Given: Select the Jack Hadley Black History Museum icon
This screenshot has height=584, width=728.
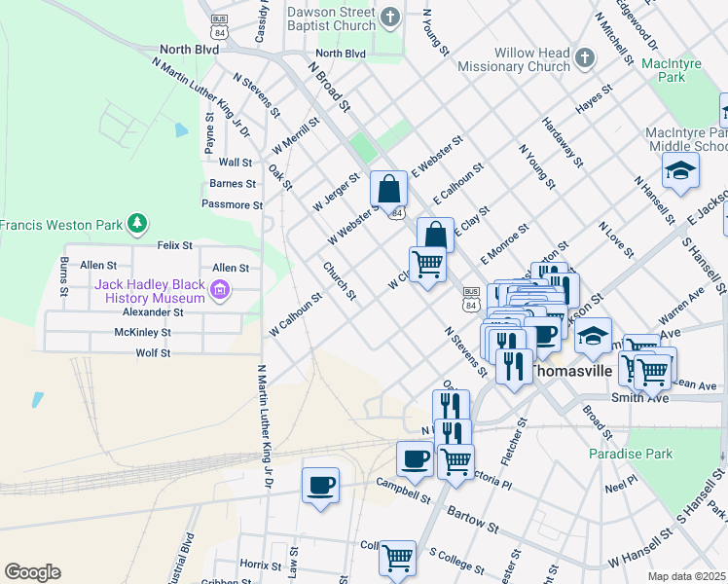Looking at the screenshot, I should click(219, 290).
